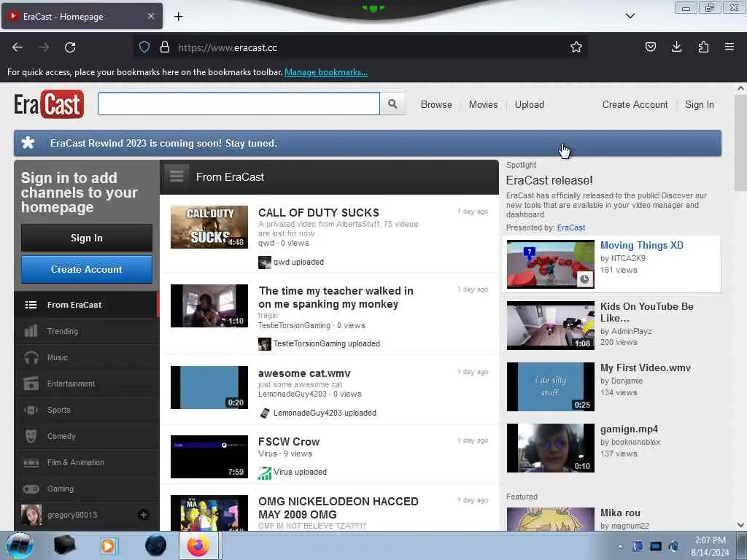Open the Upload menu item
Screen dimensions: 747x560
[530, 105]
